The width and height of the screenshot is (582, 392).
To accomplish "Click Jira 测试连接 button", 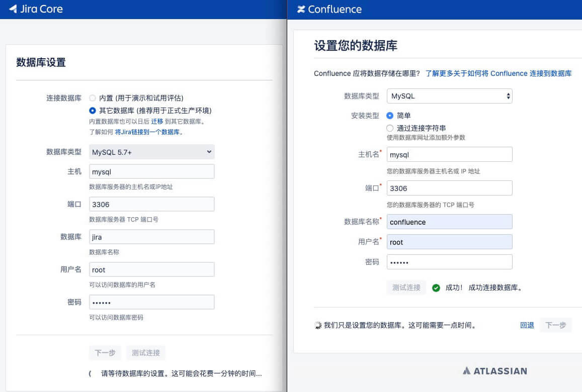I will coord(145,353).
